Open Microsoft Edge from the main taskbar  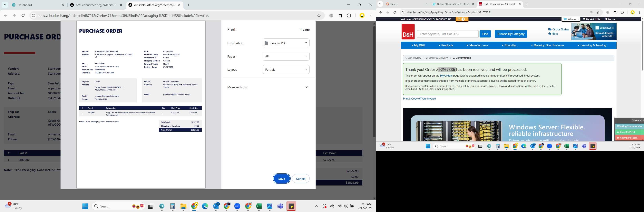tap(205, 206)
